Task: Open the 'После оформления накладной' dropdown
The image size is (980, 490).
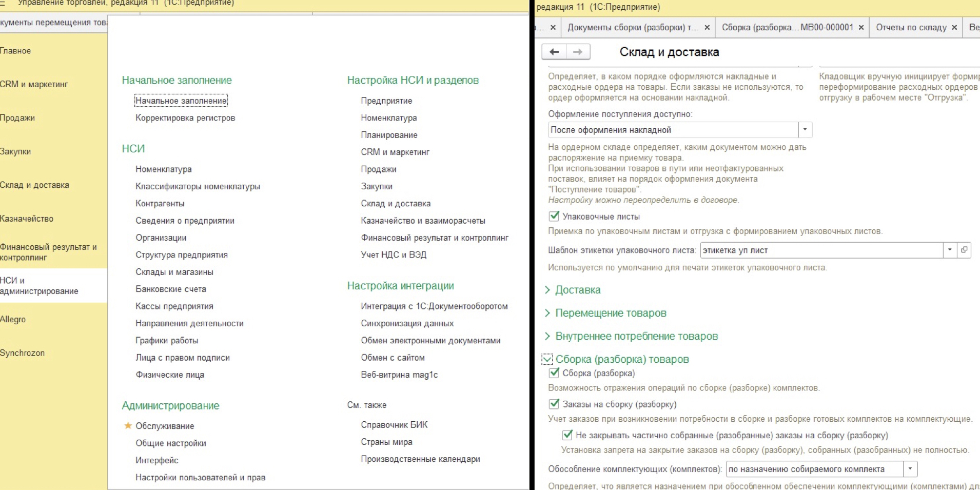Action: click(x=805, y=130)
